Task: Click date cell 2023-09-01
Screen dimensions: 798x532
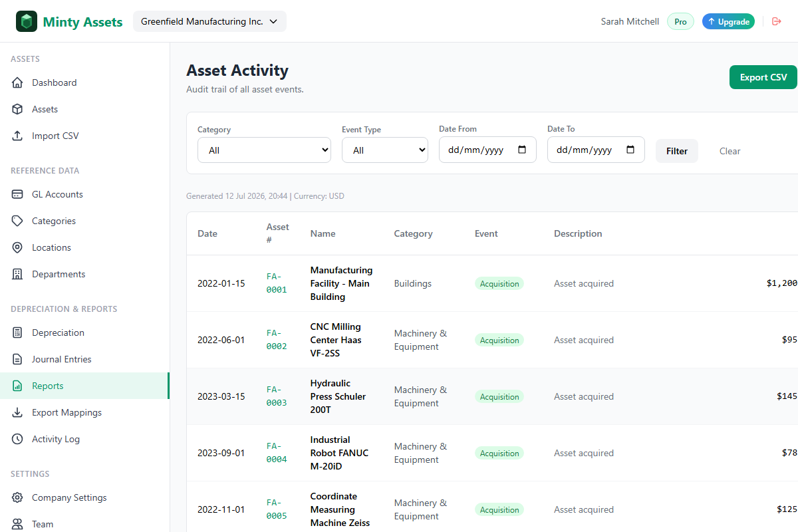Action: coord(221,453)
